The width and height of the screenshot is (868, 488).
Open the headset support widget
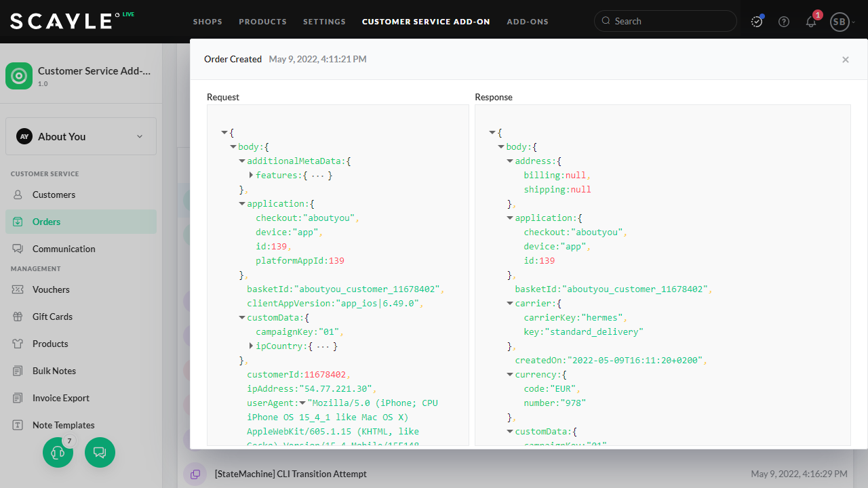tap(58, 452)
